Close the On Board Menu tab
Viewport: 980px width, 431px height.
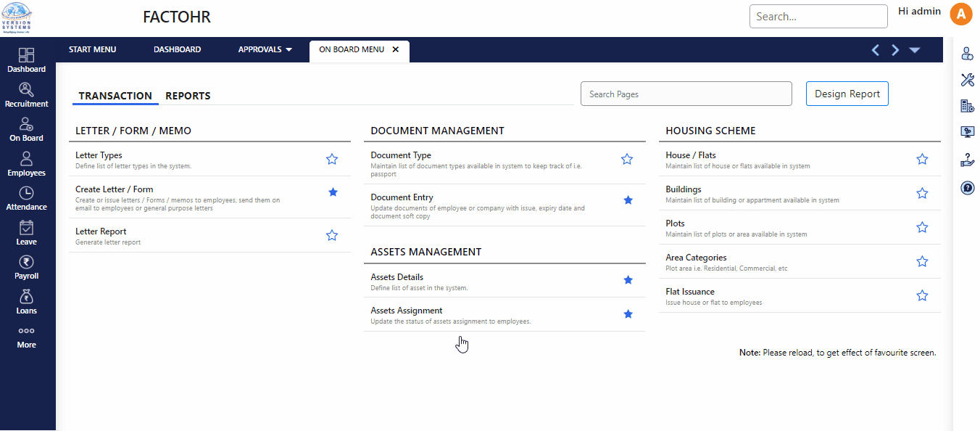tap(395, 50)
